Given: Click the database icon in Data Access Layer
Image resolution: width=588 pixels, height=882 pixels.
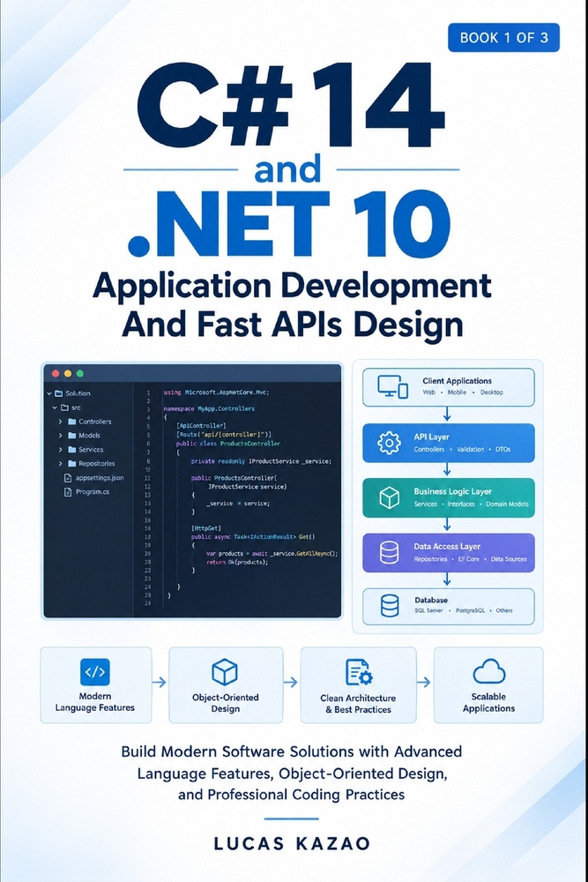Looking at the screenshot, I should pos(389,552).
